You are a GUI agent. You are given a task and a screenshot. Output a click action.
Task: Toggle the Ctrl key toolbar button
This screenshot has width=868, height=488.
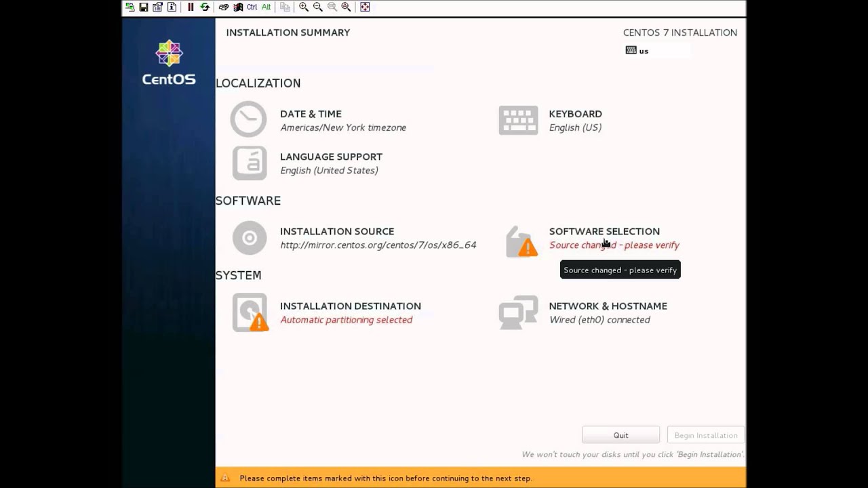[252, 7]
